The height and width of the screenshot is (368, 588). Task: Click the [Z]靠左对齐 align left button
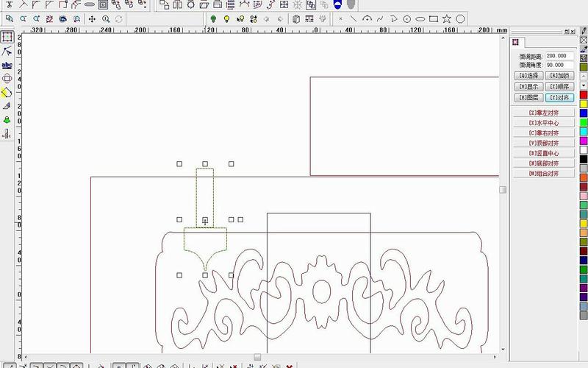coord(543,113)
